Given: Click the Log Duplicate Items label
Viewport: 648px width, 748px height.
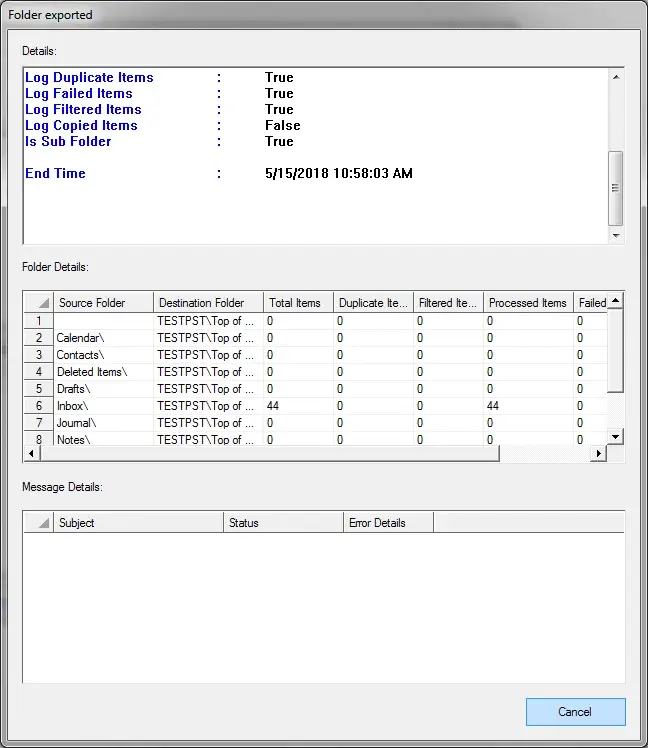Looking at the screenshot, I should (89, 77).
